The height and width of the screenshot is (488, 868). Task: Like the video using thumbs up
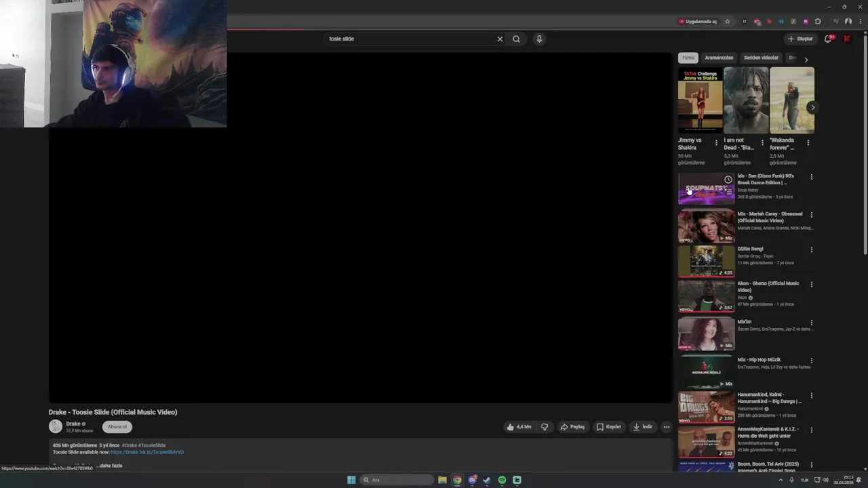(519, 427)
